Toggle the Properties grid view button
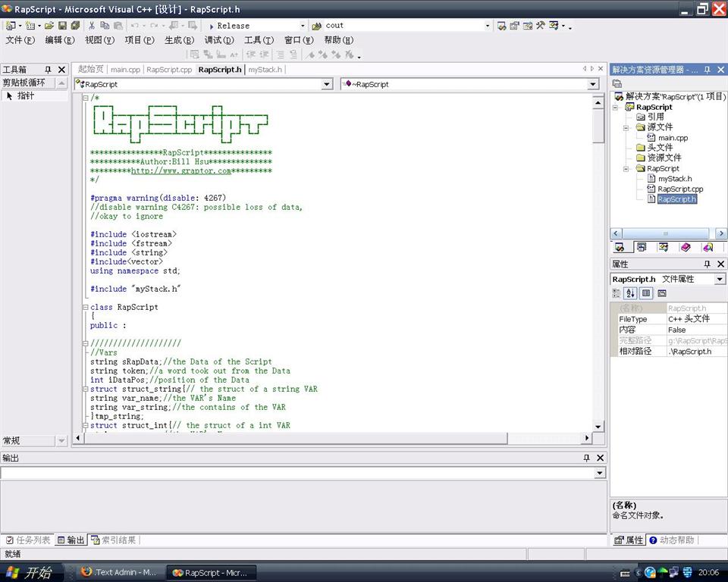Viewport: 728px width, 582px height. click(x=646, y=293)
